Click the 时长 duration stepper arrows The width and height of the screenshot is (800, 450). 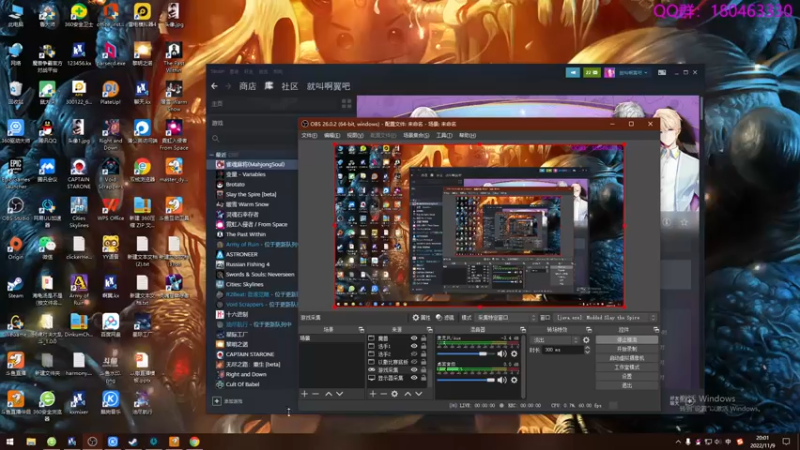pos(587,350)
